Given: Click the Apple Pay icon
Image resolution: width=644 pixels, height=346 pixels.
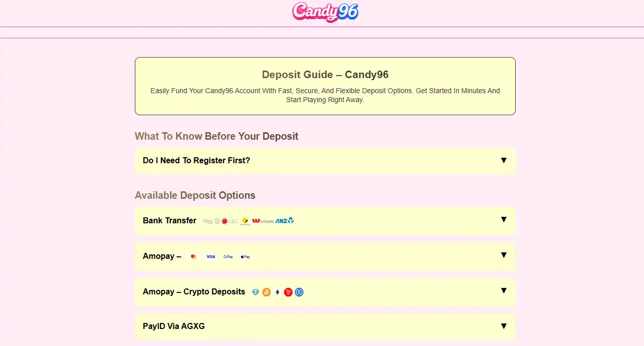Looking at the screenshot, I should click(245, 256).
